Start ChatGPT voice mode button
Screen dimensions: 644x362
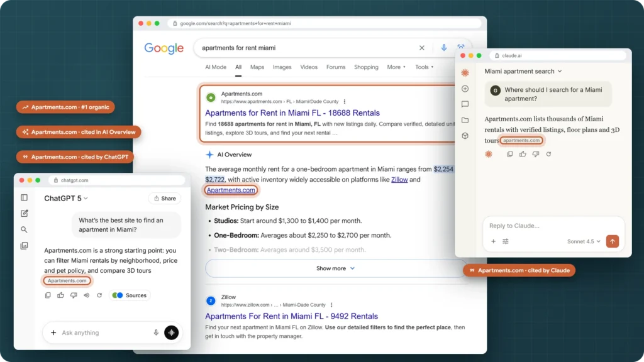171,332
